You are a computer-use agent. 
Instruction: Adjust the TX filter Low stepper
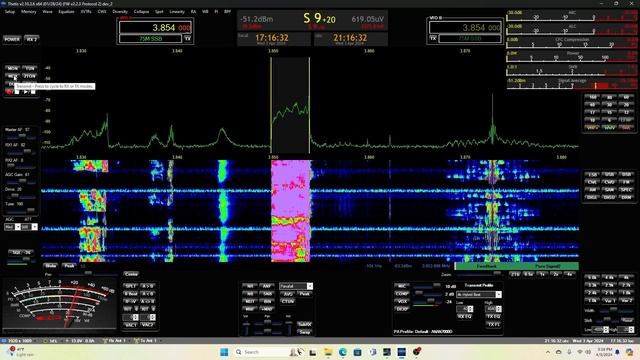(464, 309)
